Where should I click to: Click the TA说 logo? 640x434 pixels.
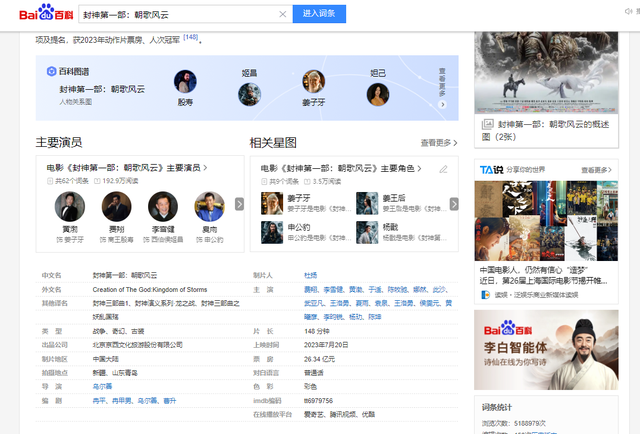tap(491, 169)
